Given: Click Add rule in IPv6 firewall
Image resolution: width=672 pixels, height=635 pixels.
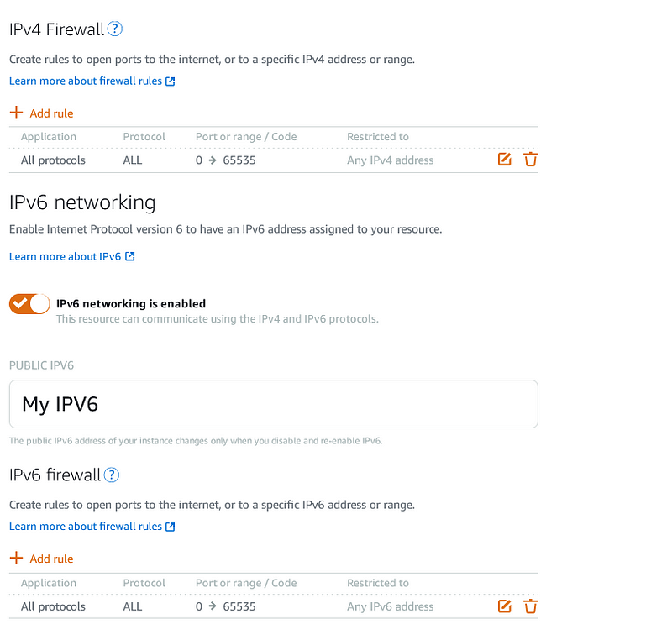Looking at the screenshot, I should 51,559.
